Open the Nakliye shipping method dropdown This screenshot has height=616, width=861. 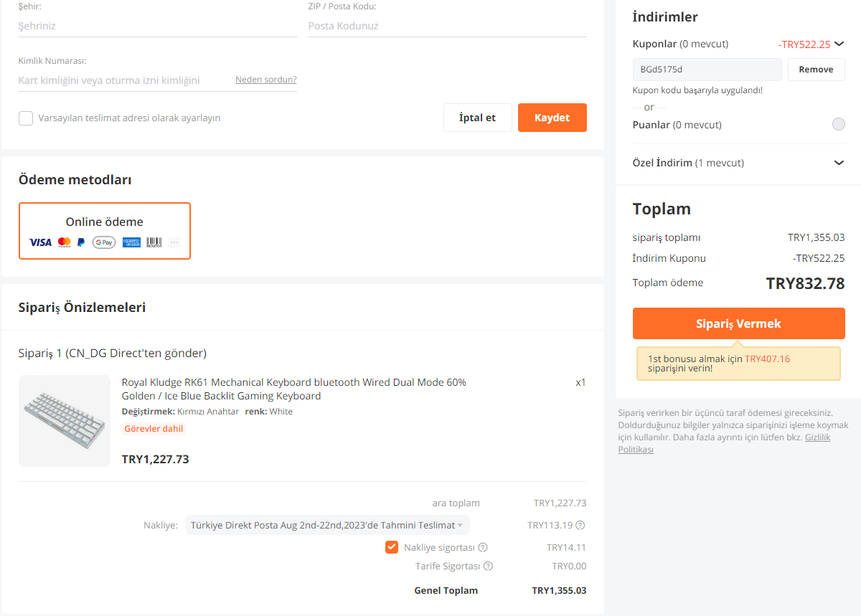(327, 525)
